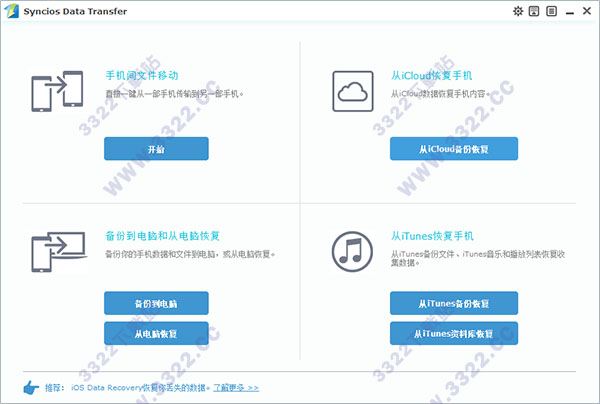The width and height of the screenshot is (600, 404).
Task: Click the iCloud cloud icon
Action: [353, 91]
